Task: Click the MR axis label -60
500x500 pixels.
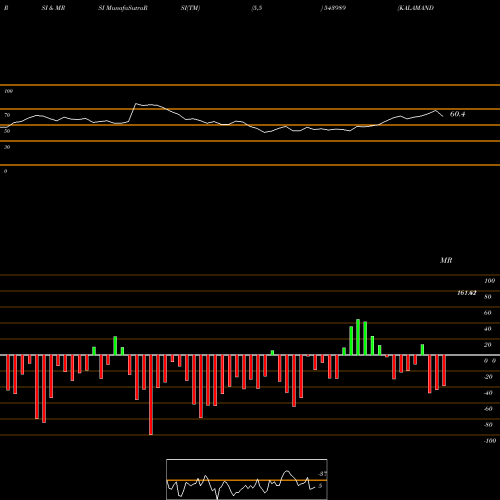Action: (x=488, y=409)
